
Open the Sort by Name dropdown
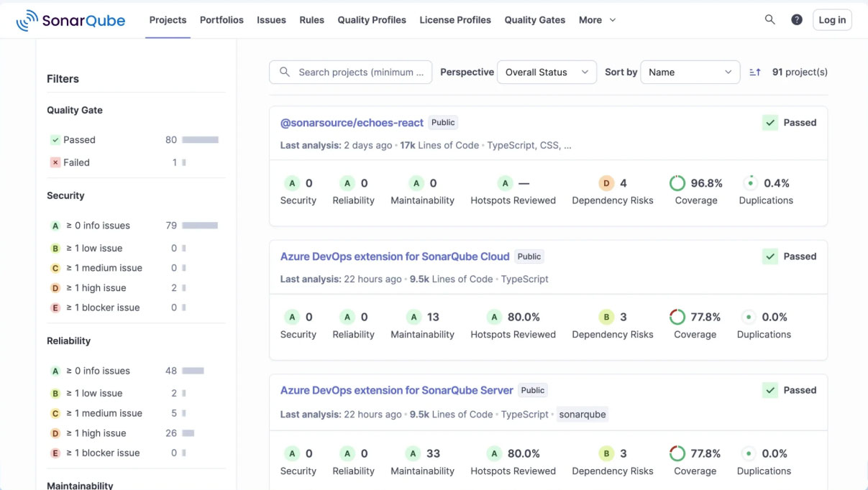690,72
